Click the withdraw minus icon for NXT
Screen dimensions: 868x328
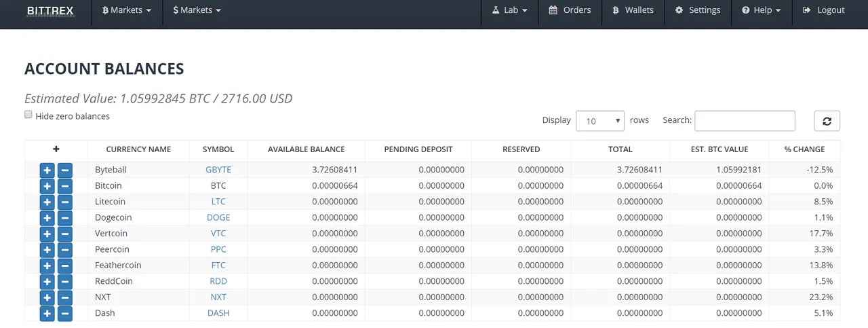(x=64, y=297)
